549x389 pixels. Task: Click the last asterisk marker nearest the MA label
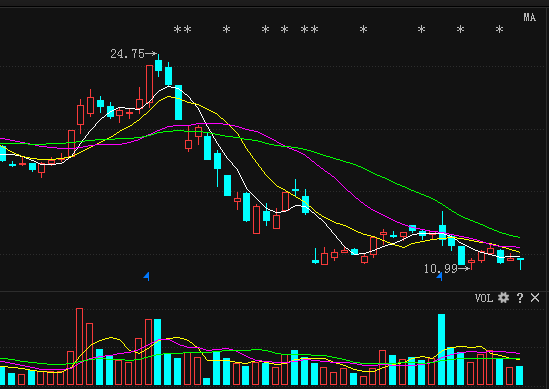pyautogui.click(x=499, y=29)
